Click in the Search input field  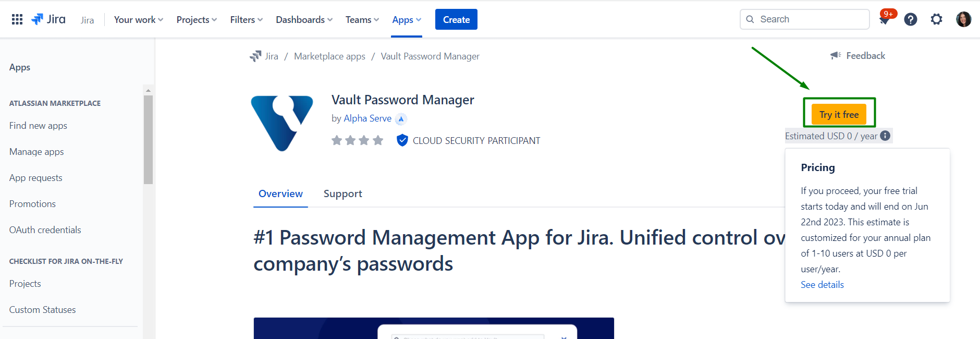tap(805, 19)
